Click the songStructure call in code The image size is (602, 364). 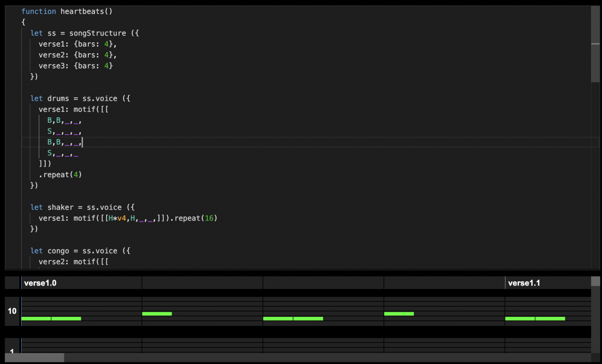pyautogui.click(x=97, y=33)
